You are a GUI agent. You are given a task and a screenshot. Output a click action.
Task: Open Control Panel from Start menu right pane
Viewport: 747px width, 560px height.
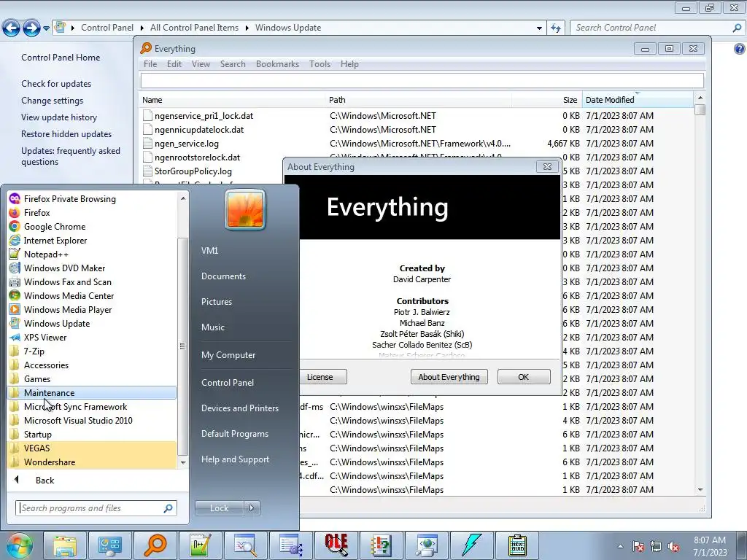pyautogui.click(x=228, y=382)
